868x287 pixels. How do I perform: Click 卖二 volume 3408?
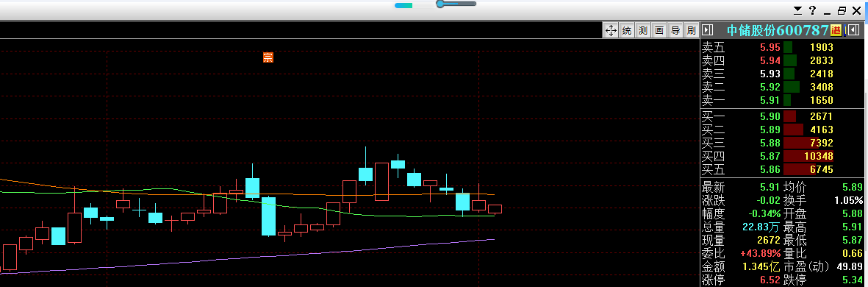coord(822,87)
